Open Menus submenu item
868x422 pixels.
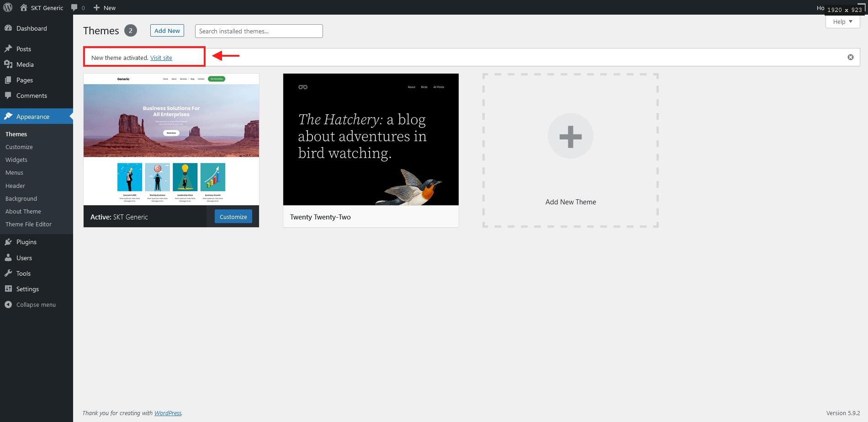tap(14, 172)
